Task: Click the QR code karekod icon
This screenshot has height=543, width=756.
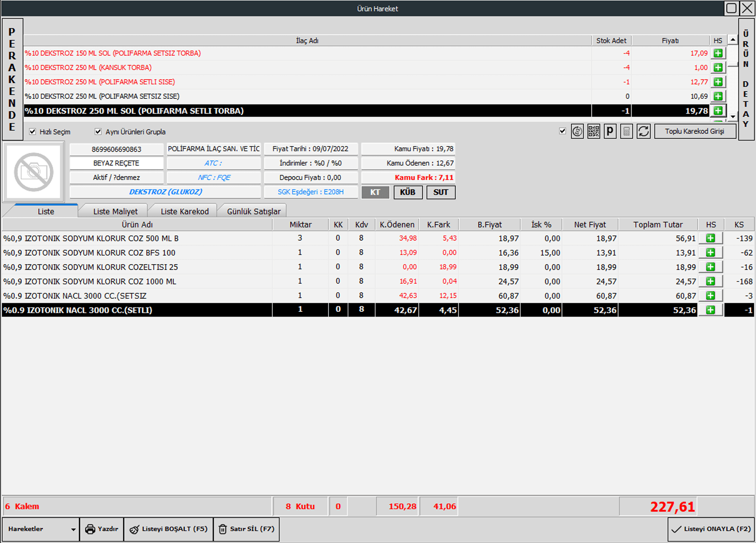Action: pyautogui.click(x=594, y=131)
